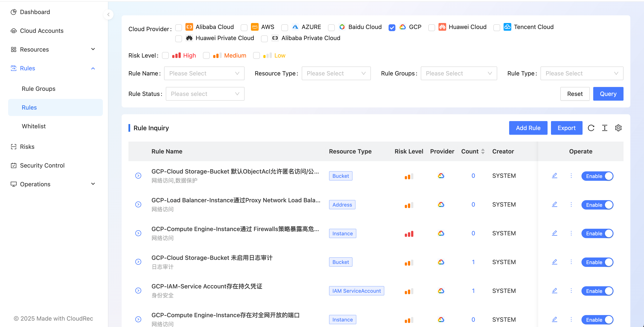
Task: Expand the Resources sidebar menu chevron
Action: (x=93, y=49)
